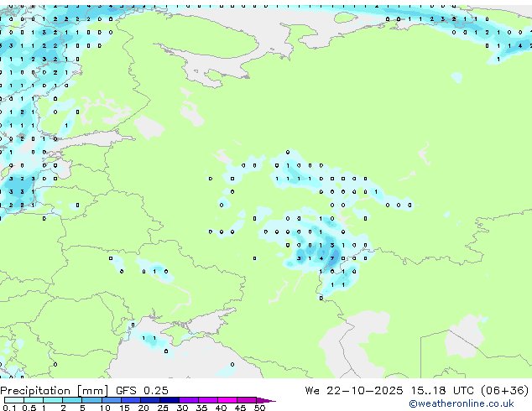Image resolution: width=532 pixels, height=411 pixels.
Task: Open the weatheronline.co.uk copyright link
Action: pos(462,403)
